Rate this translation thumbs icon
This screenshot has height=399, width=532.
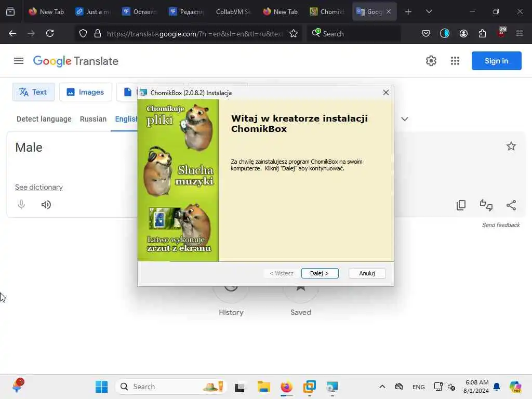point(486,205)
